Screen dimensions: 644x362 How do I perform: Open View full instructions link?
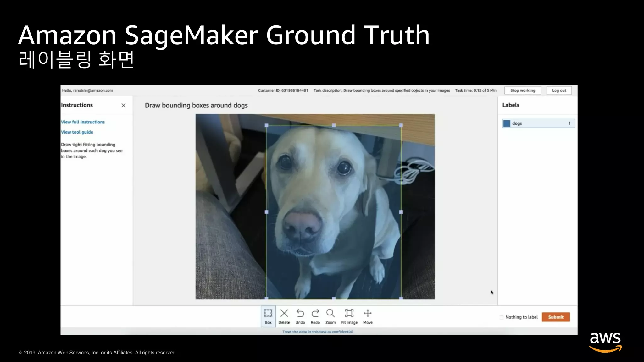[83, 122]
